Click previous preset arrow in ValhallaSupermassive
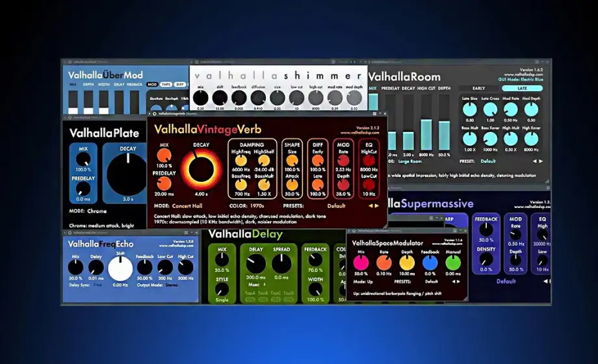 (x=545, y=281)
